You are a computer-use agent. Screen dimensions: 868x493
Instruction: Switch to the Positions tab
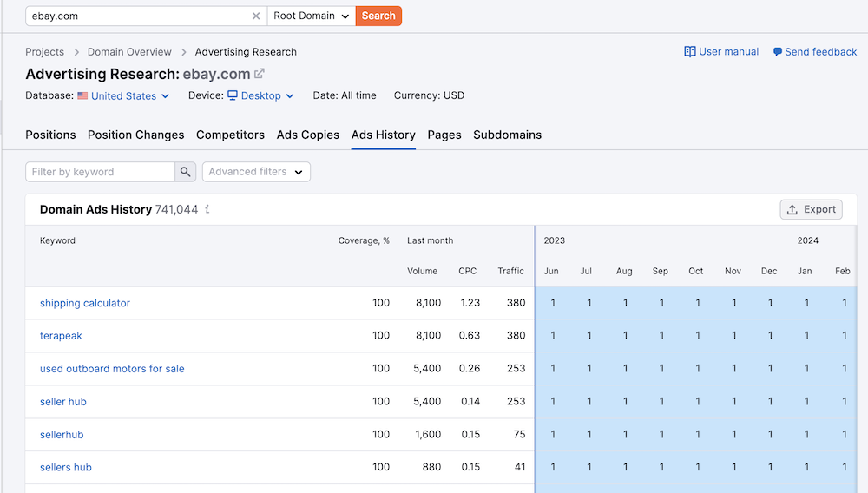click(50, 135)
